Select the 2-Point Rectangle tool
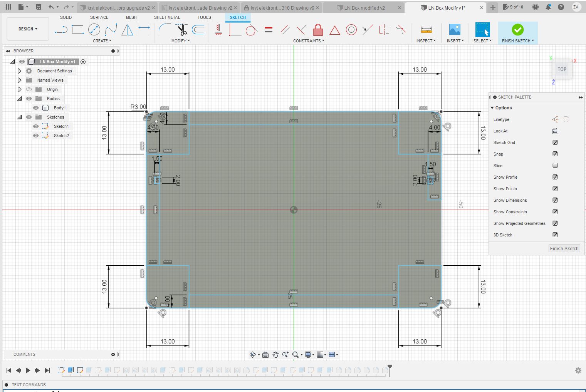This screenshot has height=392, width=586. tap(77, 30)
